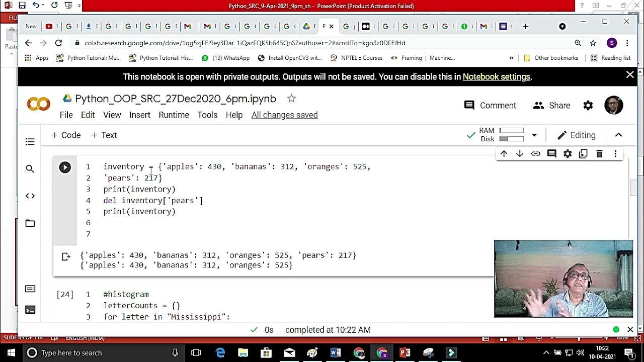Screen dimensions: 644x362
Task: Open the Task View button
Action: (x=196, y=353)
